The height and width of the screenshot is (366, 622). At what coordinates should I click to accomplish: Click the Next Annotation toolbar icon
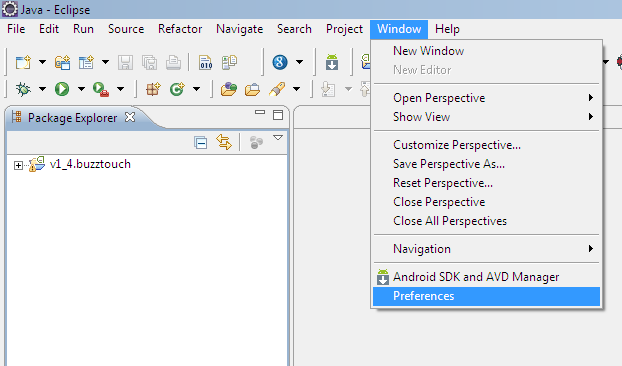click(328, 89)
